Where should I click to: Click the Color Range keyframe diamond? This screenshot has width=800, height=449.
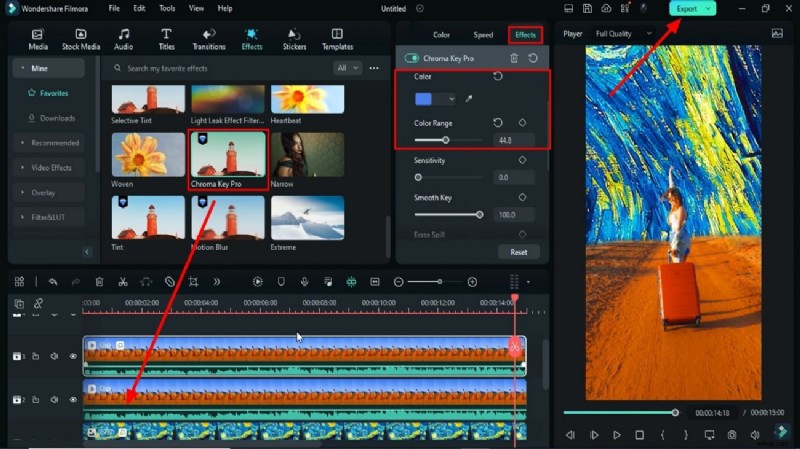(522, 123)
